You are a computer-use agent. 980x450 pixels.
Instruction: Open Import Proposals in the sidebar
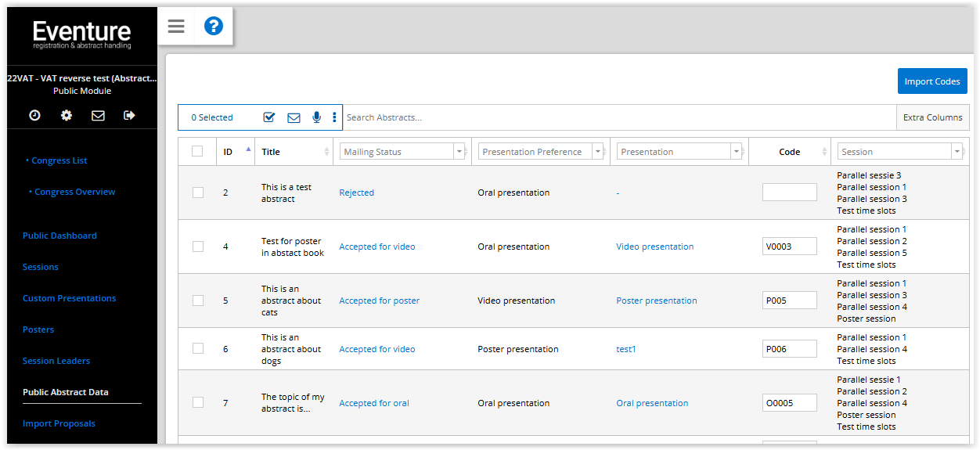59,423
